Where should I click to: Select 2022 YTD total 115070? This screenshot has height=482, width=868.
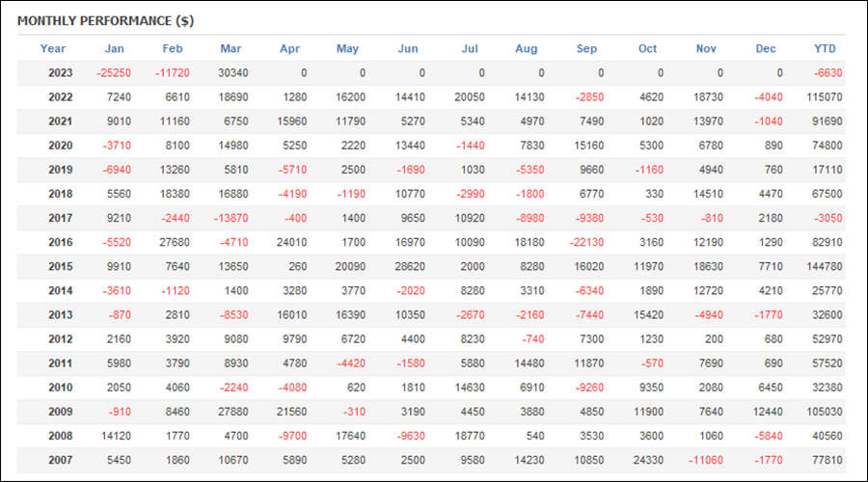coord(825,97)
